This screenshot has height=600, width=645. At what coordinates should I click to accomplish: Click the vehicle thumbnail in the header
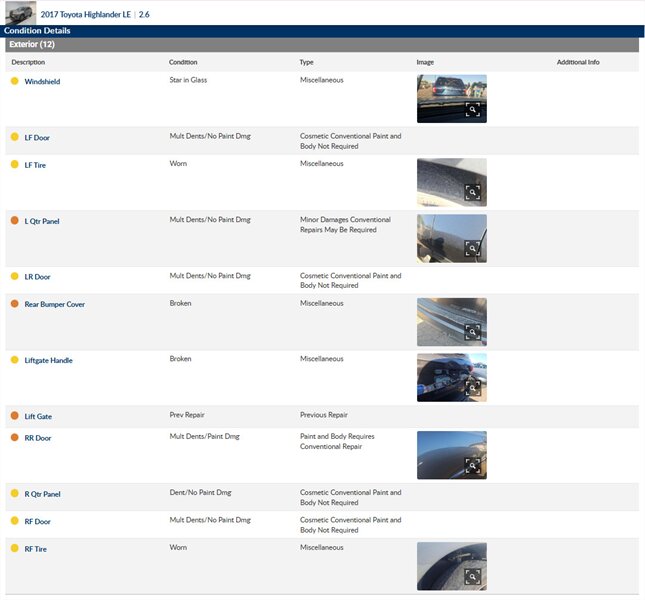(19, 13)
